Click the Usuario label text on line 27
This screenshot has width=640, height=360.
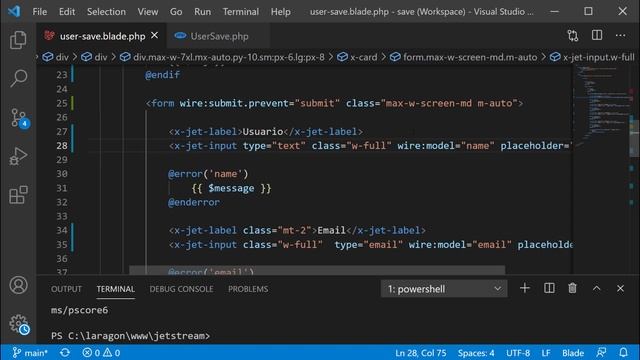(262, 131)
